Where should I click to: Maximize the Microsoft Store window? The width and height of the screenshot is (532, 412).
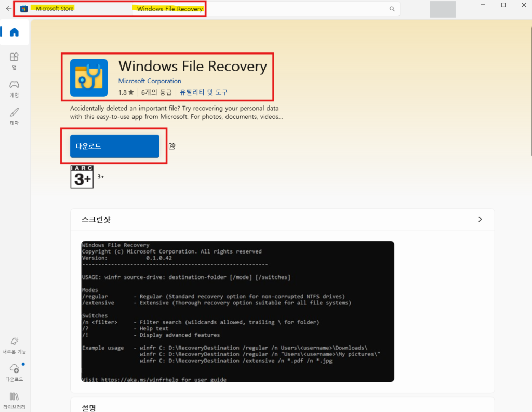click(x=503, y=5)
